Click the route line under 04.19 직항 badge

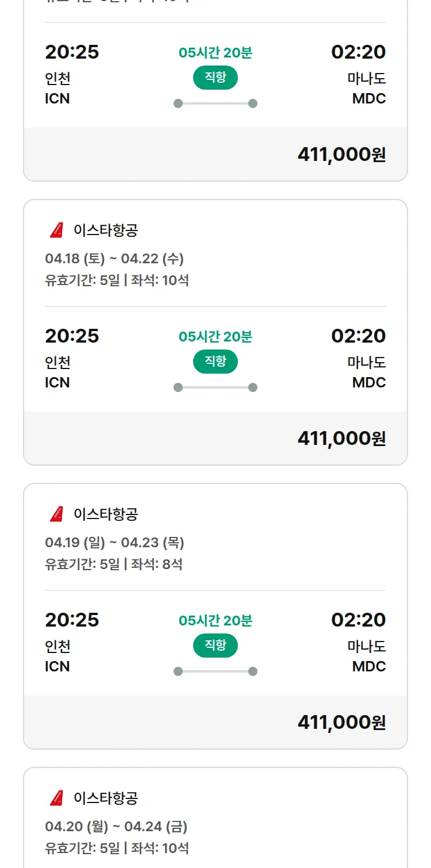pos(215,671)
